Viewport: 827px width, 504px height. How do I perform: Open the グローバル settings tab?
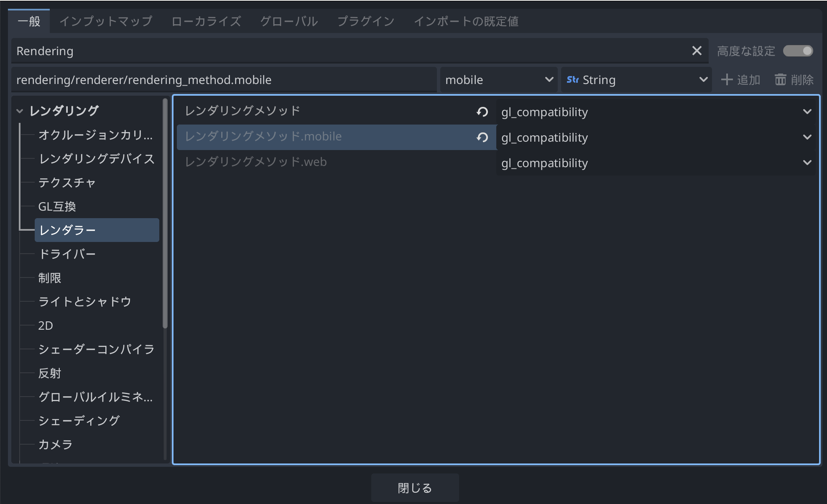(289, 21)
